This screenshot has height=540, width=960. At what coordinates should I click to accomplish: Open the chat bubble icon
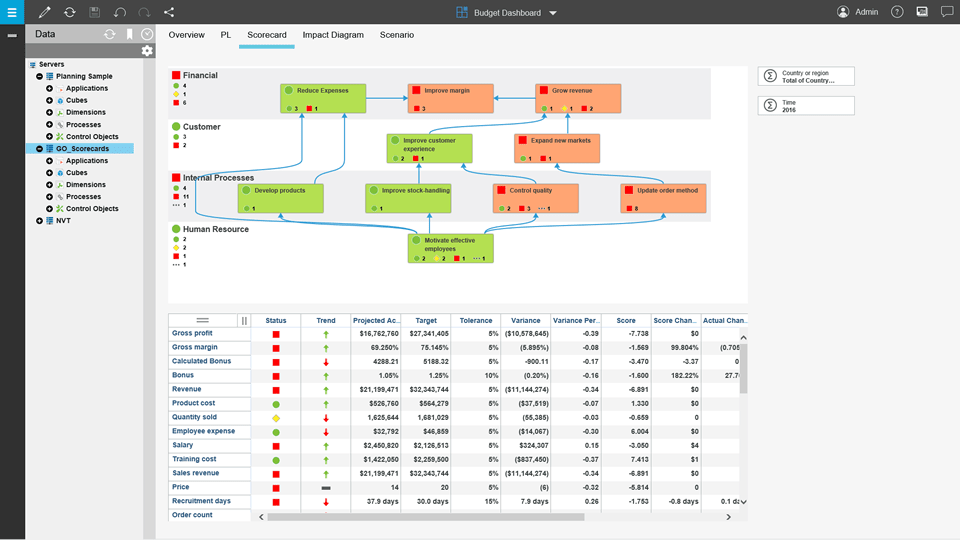tap(921, 12)
